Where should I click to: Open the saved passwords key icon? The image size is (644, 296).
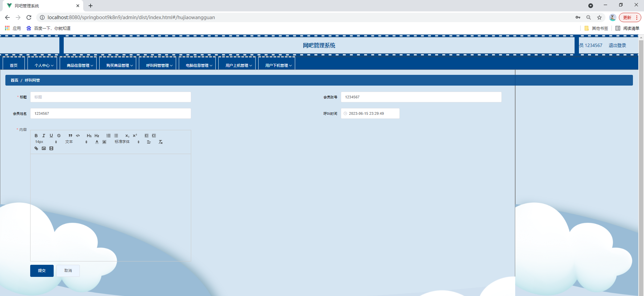(x=578, y=17)
